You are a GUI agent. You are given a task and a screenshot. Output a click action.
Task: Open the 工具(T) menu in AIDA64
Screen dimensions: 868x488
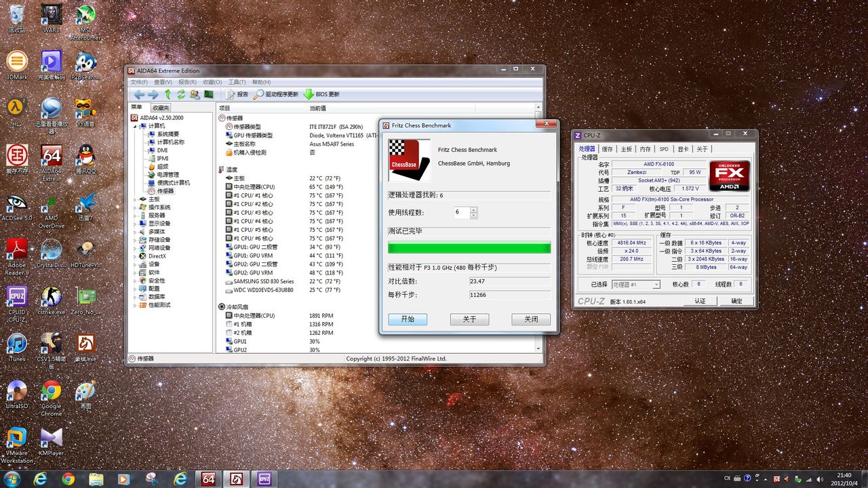pos(237,82)
